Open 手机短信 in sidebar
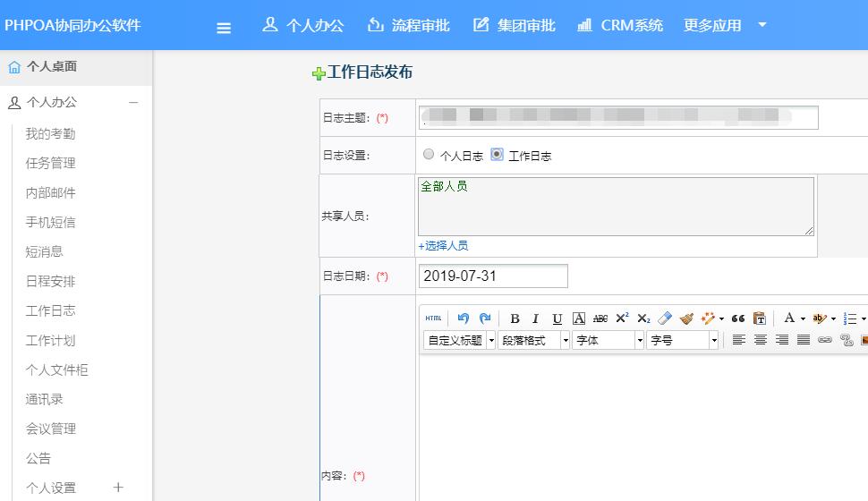This screenshot has width=868, height=501. [50, 222]
